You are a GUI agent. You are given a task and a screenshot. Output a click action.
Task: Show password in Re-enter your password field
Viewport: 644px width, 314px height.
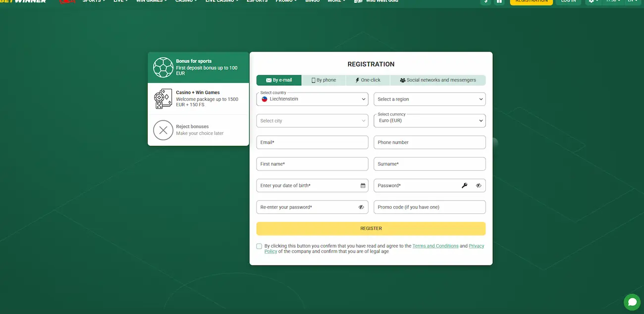tap(361, 207)
